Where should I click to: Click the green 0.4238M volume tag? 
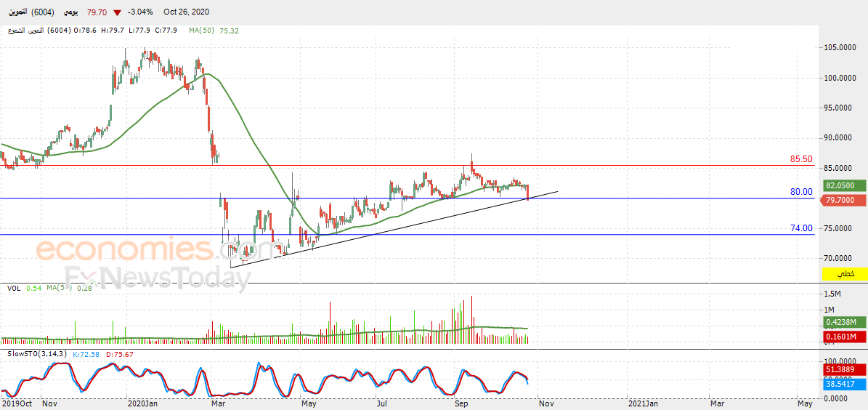(845, 322)
